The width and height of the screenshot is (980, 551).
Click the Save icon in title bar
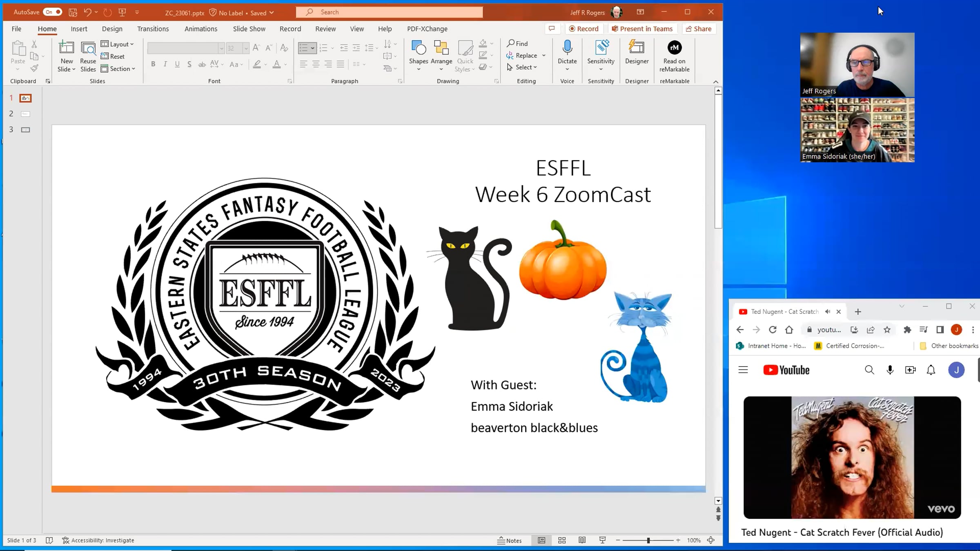click(x=73, y=12)
